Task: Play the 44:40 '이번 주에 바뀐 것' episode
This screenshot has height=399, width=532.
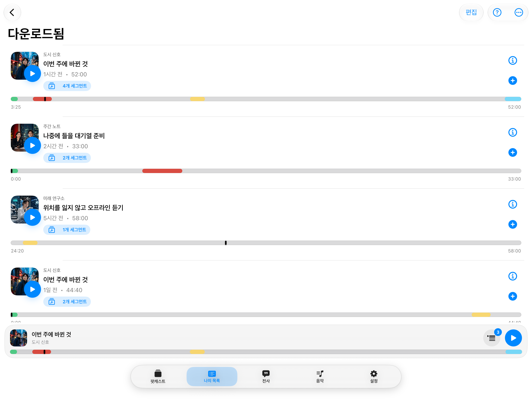Action: (x=32, y=289)
